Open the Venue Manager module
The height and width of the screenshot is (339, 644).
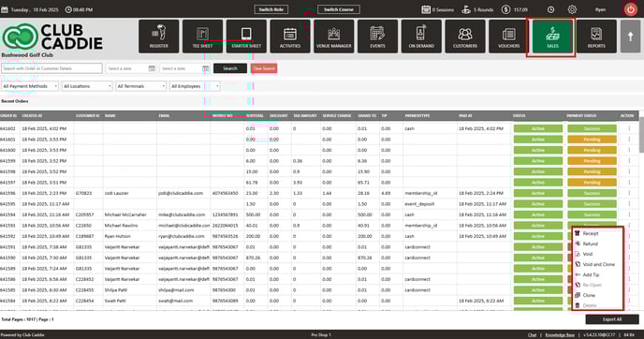click(x=333, y=37)
